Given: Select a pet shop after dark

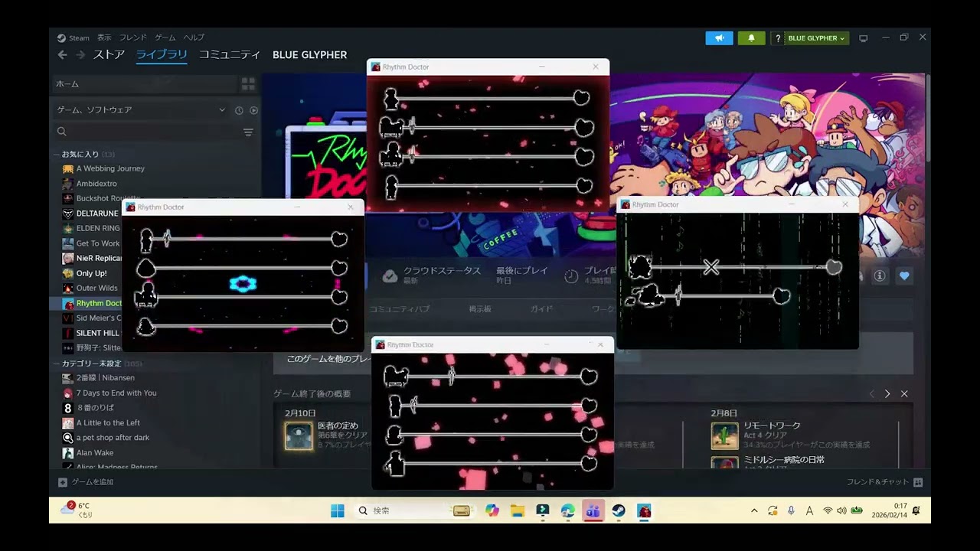Looking at the screenshot, I should pyautogui.click(x=113, y=438).
